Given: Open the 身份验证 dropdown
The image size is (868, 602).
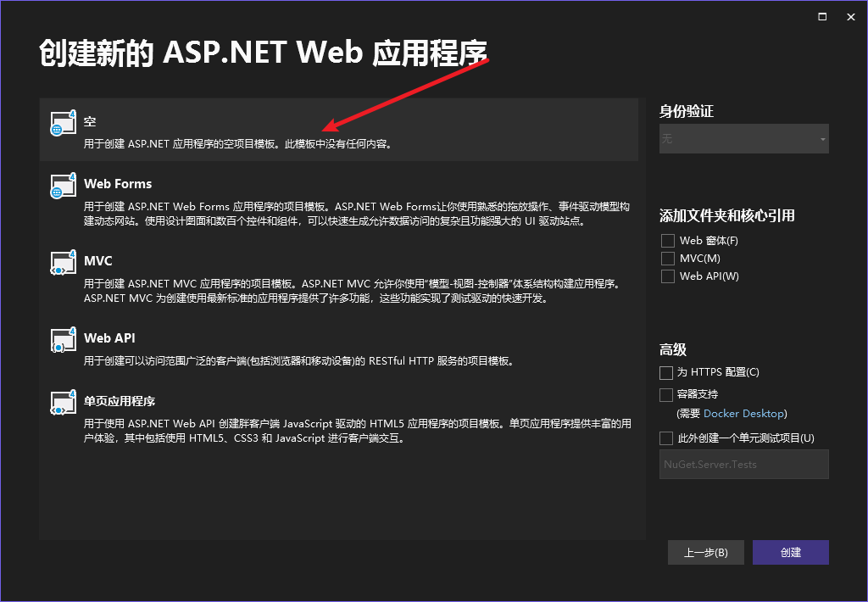Looking at the screenshot, I should pyautogui.click(x=744, y=138).
